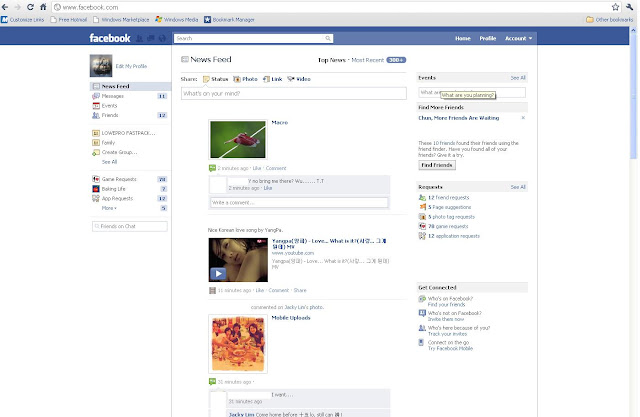Open the Mobile Uploads group photo
Image resolution: width=640 pixels, height=417 pixels.
click(238, 344)
